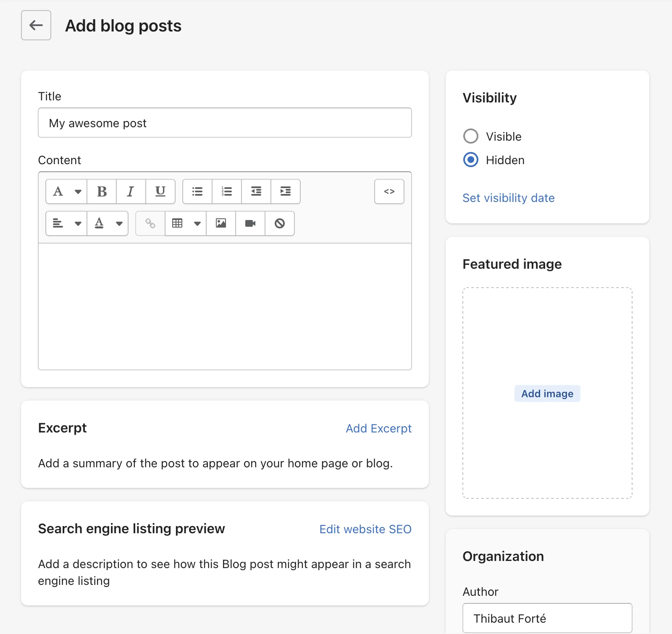
Task: Go back using the arrow button
Action: click(x=36, y=25)
